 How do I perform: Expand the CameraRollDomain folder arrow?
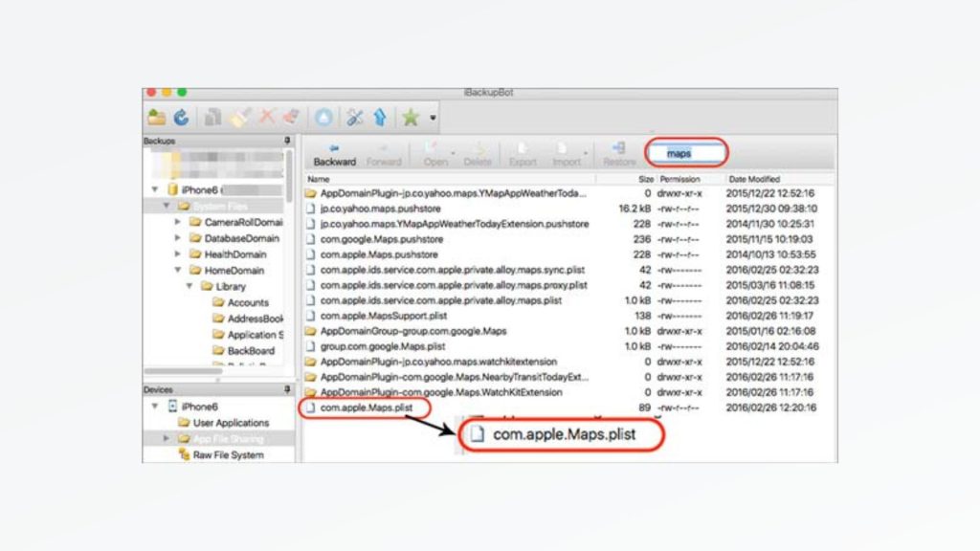[x=178, y=222]
